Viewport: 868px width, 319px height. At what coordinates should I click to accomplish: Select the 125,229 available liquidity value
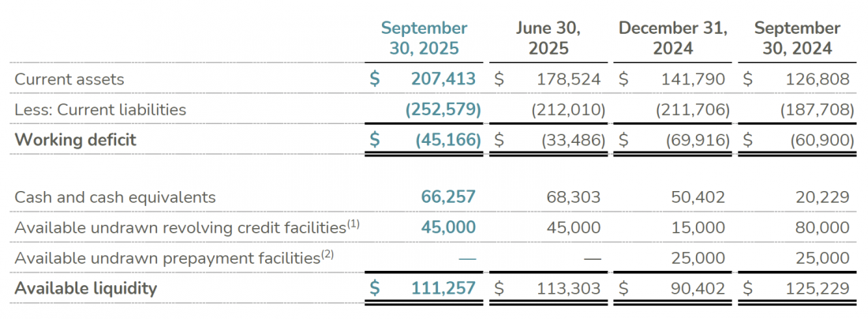[817, 288]
